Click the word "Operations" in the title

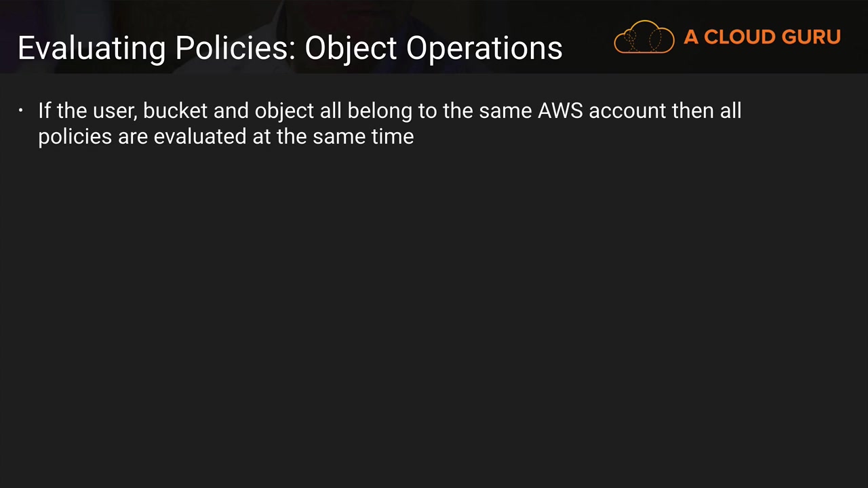click(x=484, y=48)
